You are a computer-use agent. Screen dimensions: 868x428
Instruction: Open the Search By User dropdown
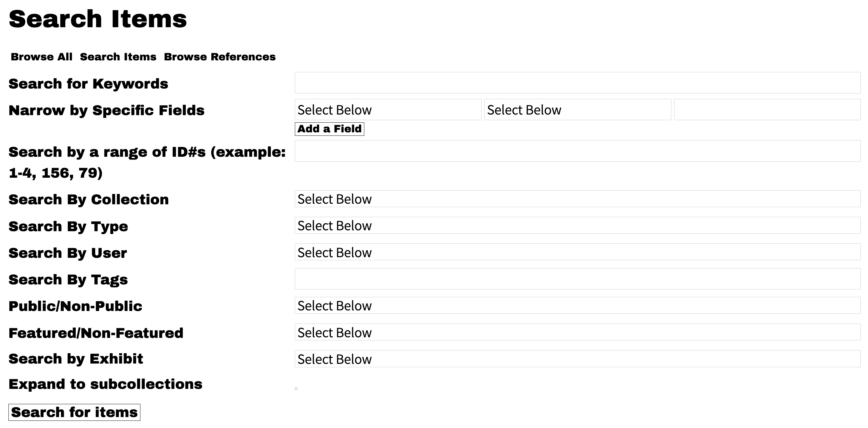[578, 252]
